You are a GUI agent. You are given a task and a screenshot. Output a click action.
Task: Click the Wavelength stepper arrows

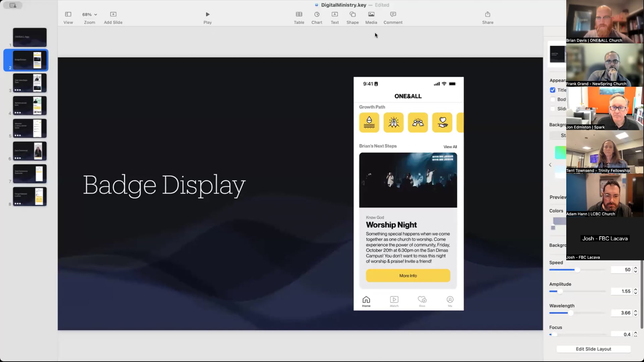point(636,313)
